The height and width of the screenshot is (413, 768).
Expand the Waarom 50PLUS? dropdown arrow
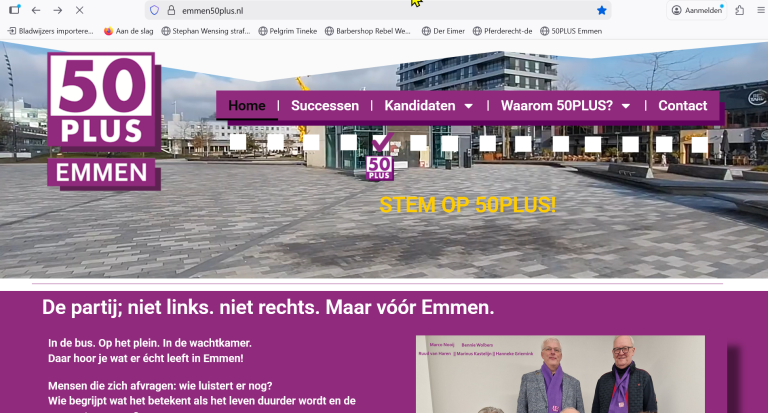point(626,106)
